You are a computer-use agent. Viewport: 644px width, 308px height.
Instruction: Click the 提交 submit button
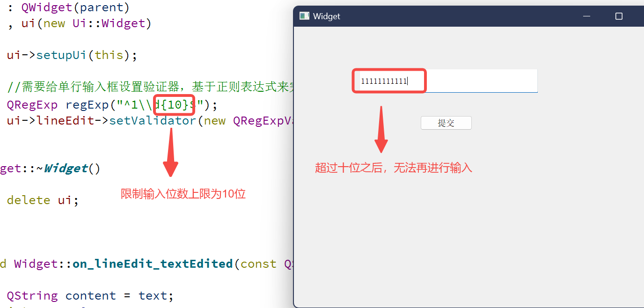[446, 123]
